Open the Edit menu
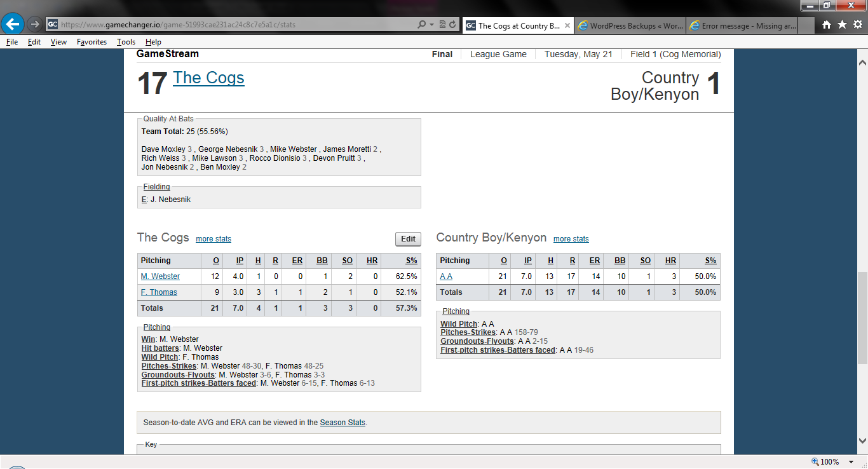 click(x=34, y=42)
